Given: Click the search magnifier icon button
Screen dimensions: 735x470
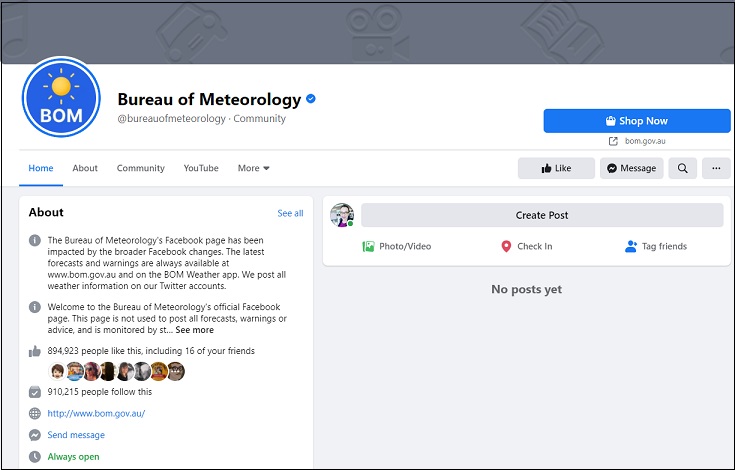Looking at the screenshot, I should pos(682,168).
